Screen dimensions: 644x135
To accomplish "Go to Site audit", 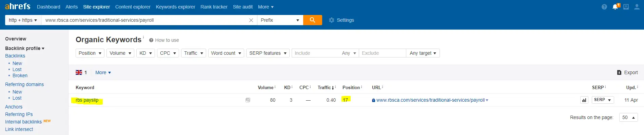I will click(x=243, y=7).
